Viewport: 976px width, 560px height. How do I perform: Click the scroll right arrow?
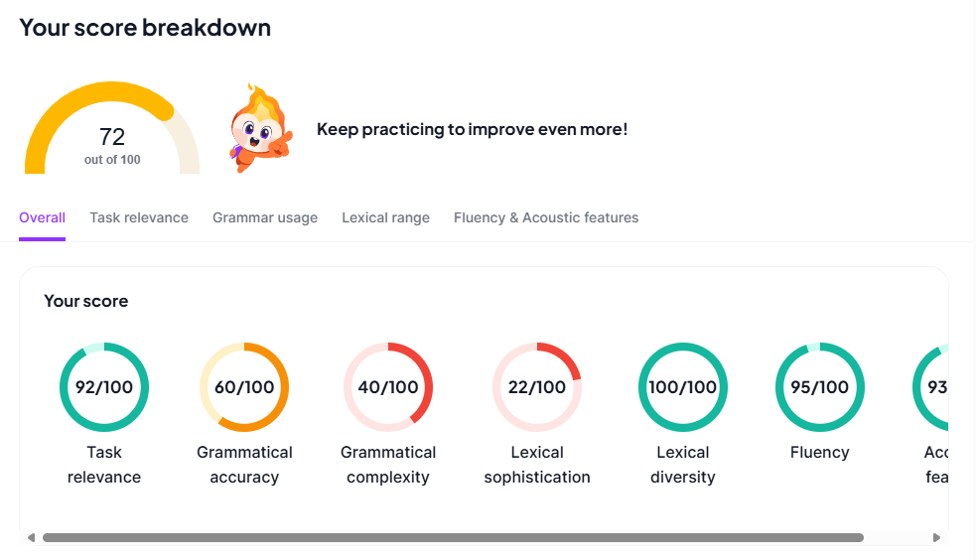[936, 538]
